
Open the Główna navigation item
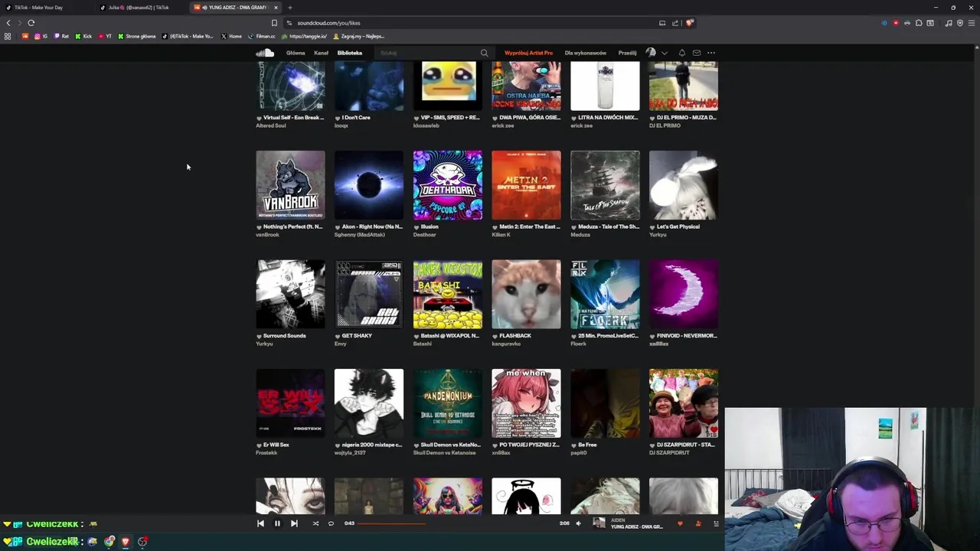click(x=296, y=53)
